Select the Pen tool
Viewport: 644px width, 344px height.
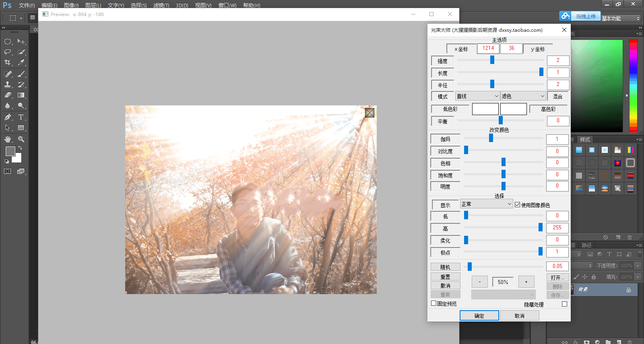pos(8,117)
